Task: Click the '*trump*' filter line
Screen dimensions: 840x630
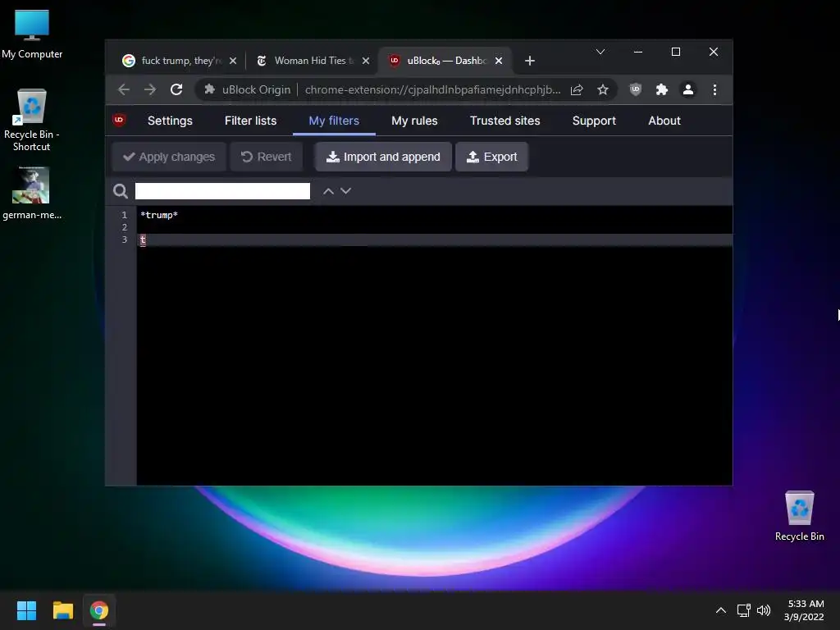Action: [159, 215]
